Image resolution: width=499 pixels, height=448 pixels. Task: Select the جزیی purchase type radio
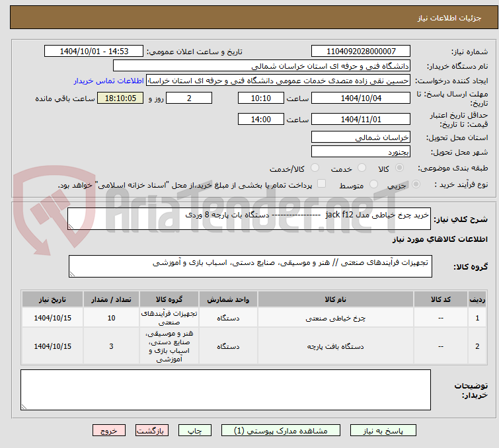(416, 184)
